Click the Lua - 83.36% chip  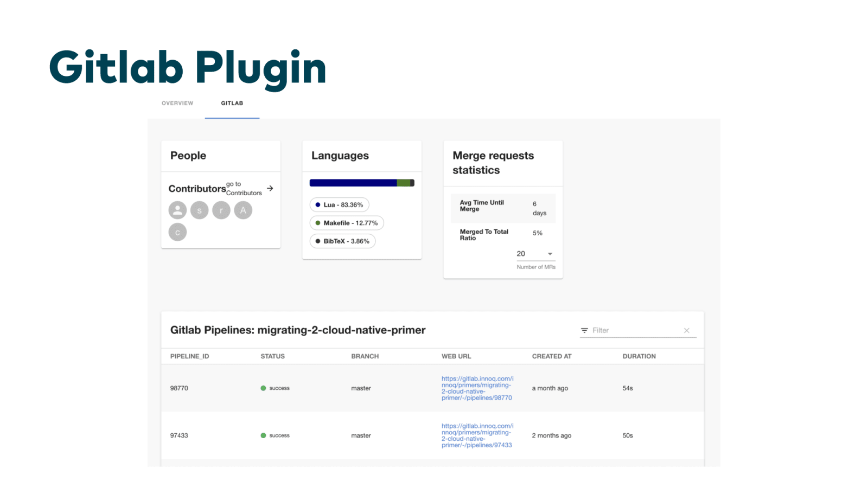tap(340, 205)
